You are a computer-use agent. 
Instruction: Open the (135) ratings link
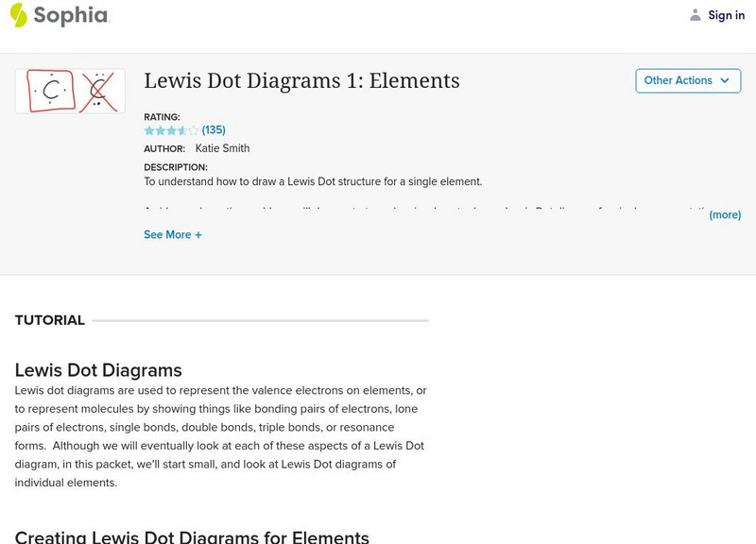coord(212,129)
